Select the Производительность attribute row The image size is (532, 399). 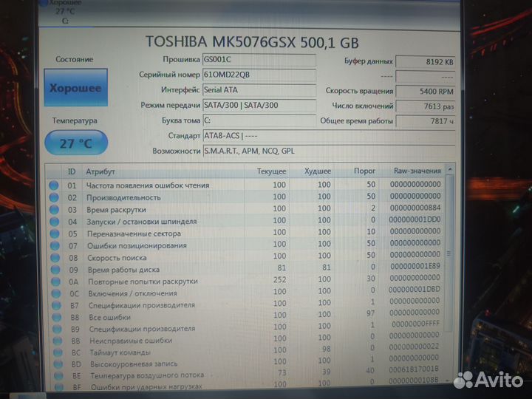(x=245, y=197)
